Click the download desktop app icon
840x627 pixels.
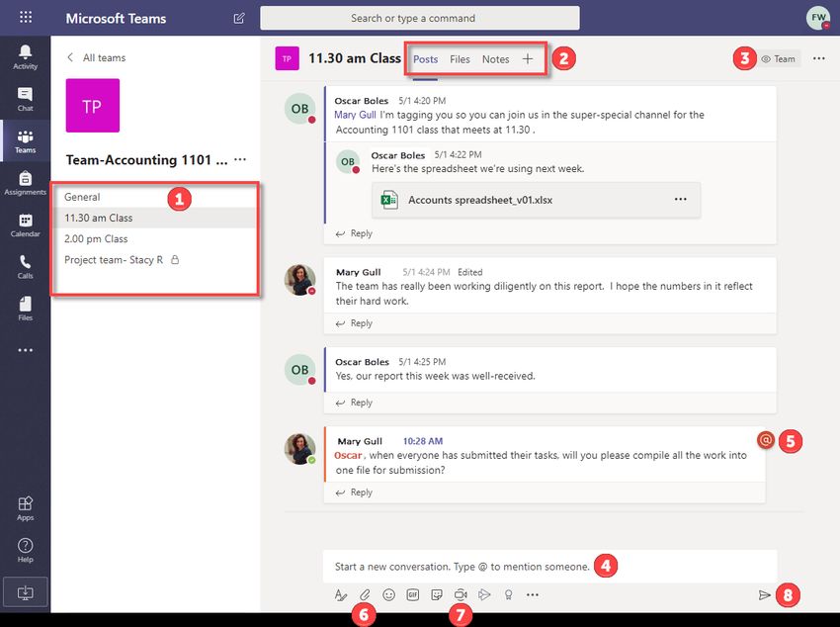25,591
